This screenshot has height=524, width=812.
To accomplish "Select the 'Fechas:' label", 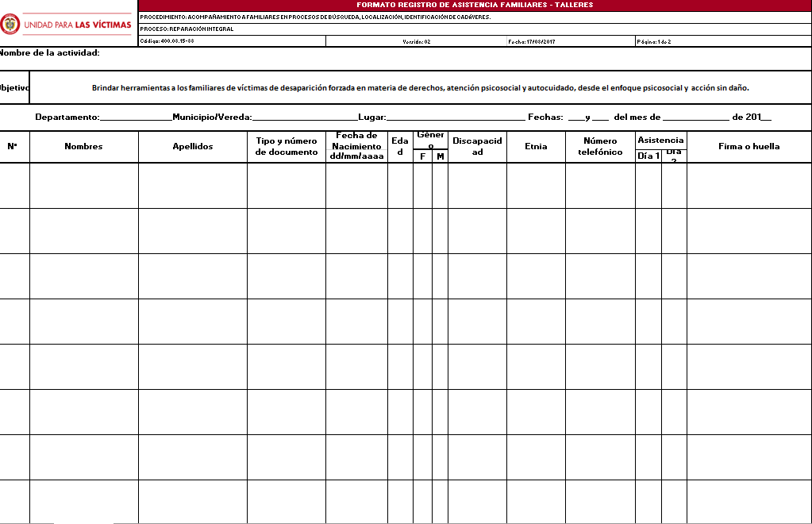I will tap(545, 117).
